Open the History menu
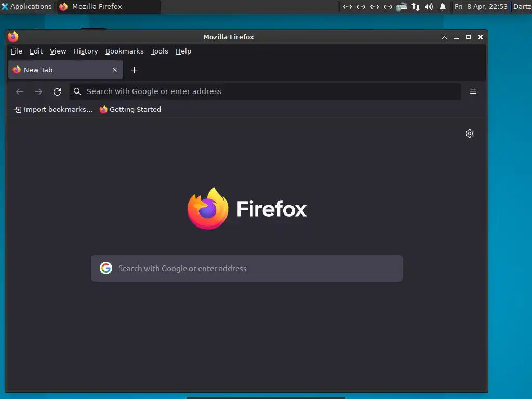Image resolution: width=532 pixels, height=399 pixels. tap(86, 51)
